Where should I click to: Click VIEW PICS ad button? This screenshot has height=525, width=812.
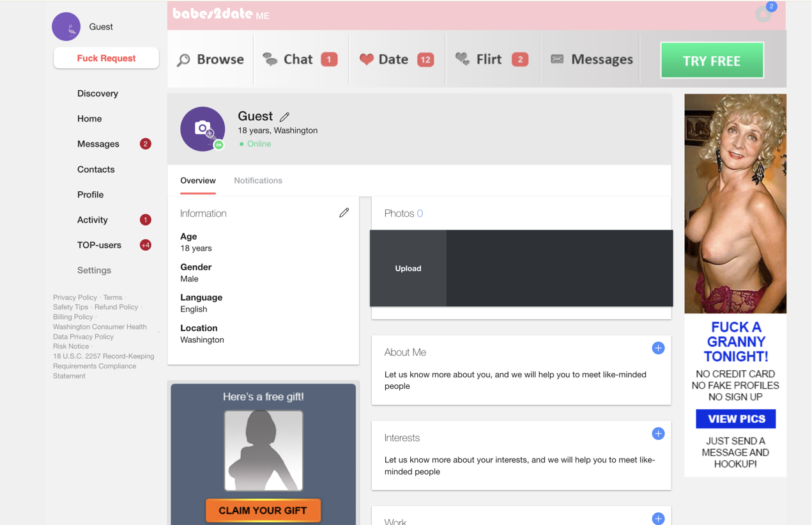(x=736, y=419)
